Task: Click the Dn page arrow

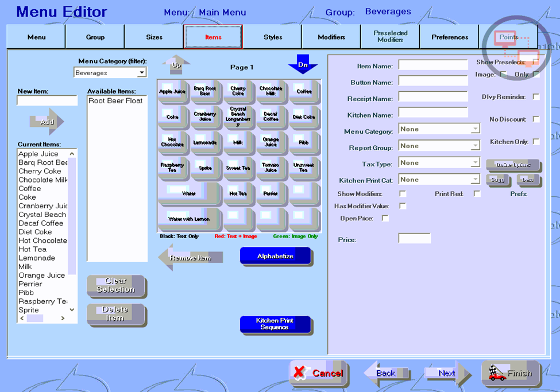Action: point(303,64)
